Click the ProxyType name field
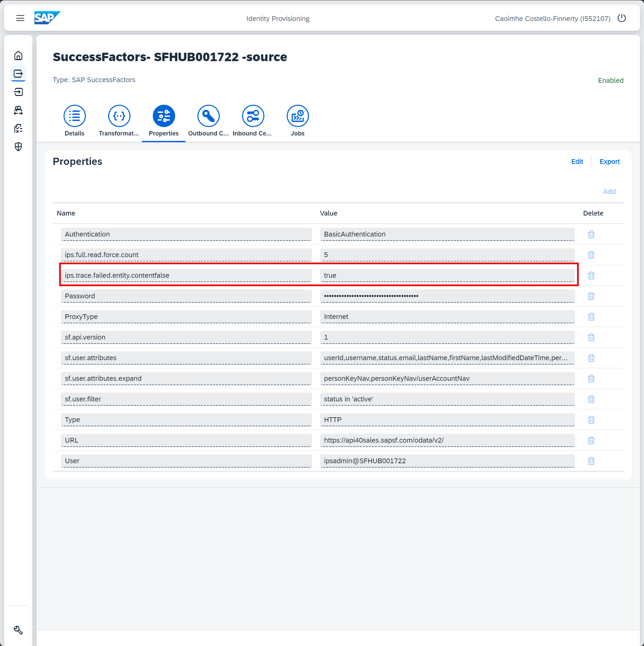The image size is (644, 646). pyautogui.click(x=186, y=317)
